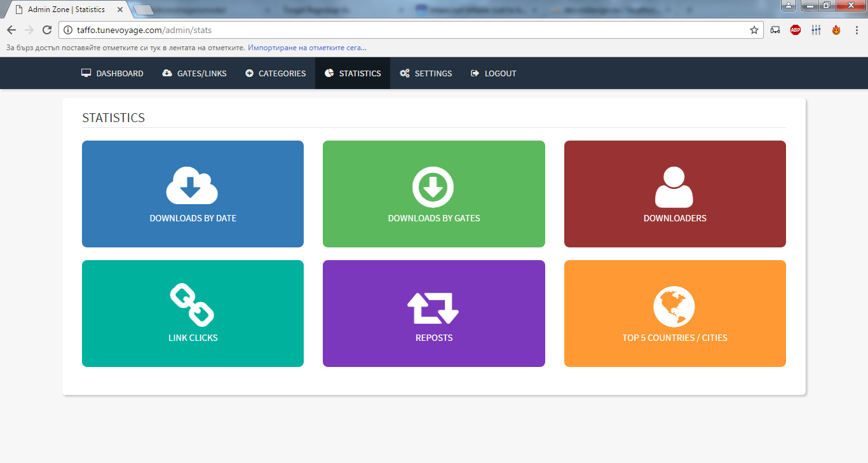Click the Downloads by Gates arrow icon
868x463 pixels.
433,187
